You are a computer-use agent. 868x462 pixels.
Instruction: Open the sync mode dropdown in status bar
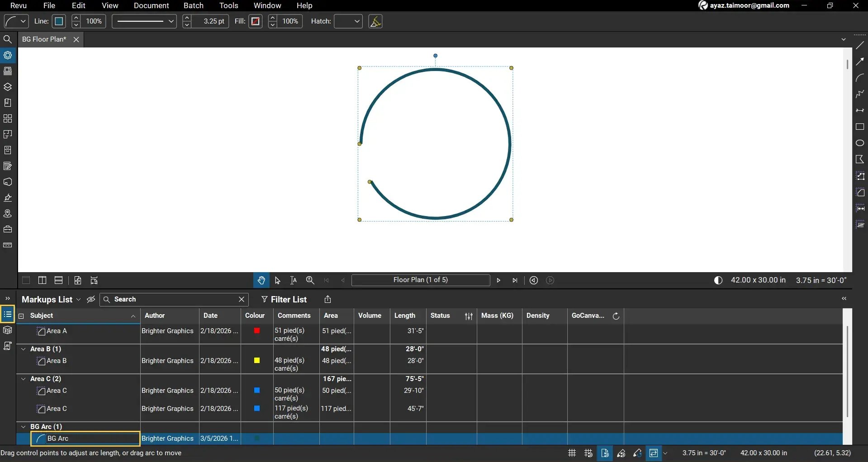666,453
